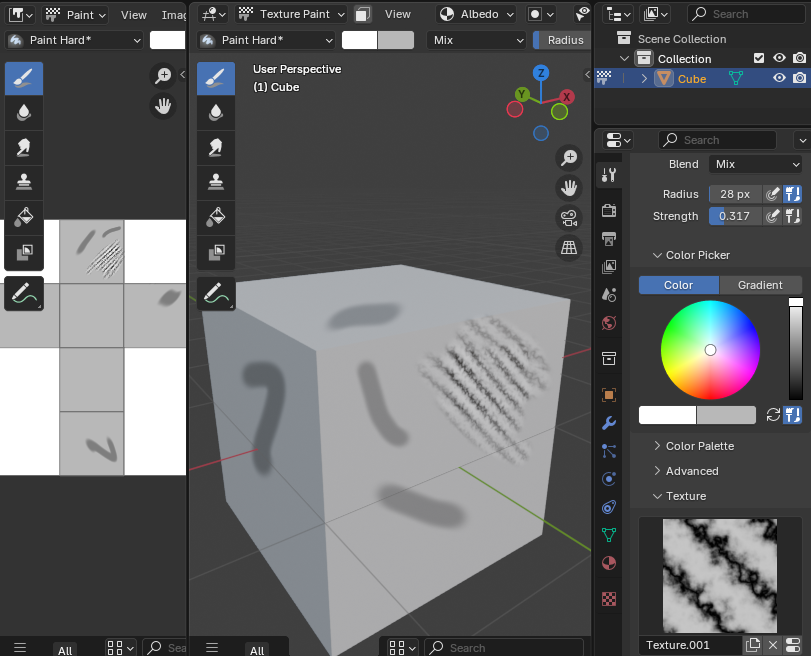Open the Texture properties tab
Viewport: 811px width, 656px height.
tap(609, 599)
